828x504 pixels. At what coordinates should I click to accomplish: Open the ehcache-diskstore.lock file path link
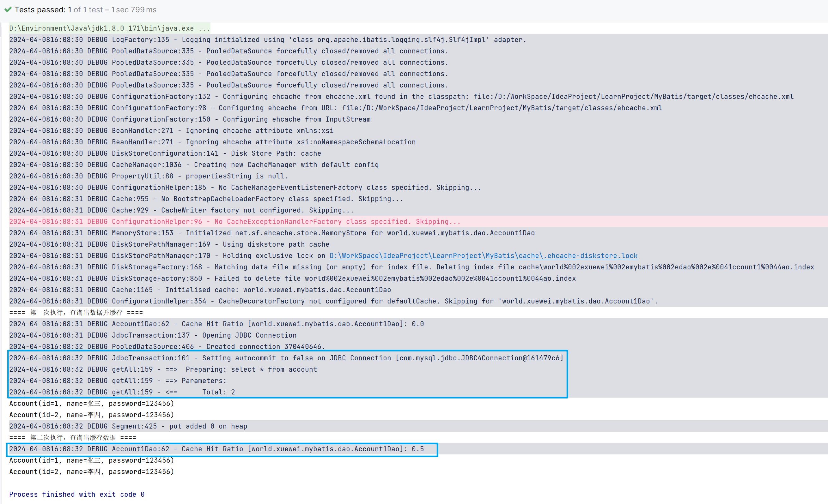point(483,255)
